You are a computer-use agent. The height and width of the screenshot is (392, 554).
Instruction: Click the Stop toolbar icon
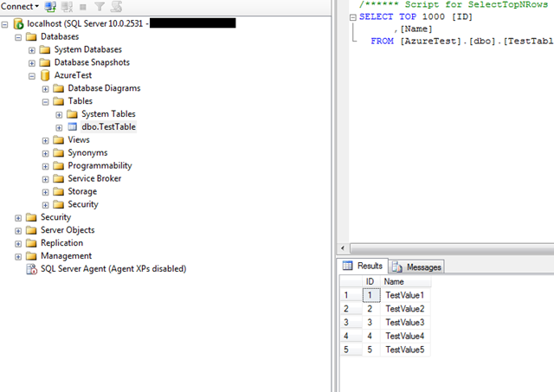(83, 7)
